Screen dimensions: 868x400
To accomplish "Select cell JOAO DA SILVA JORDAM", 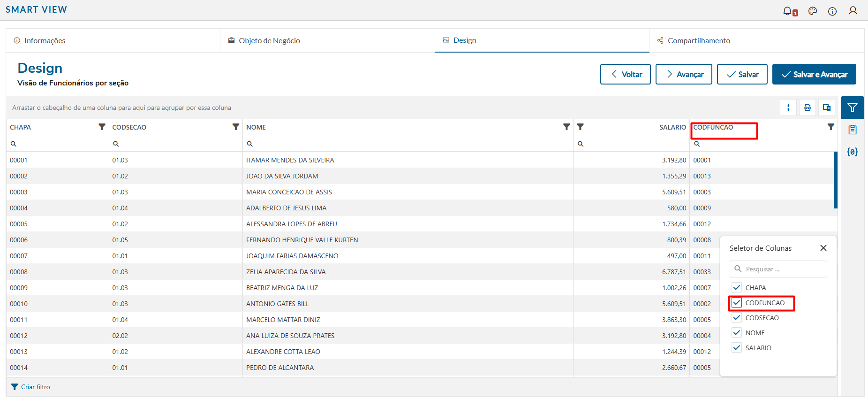I will point(408,176).
